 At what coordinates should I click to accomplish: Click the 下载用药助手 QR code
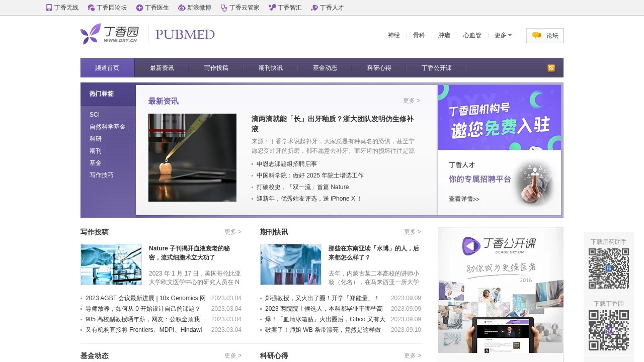click(609, 268)
